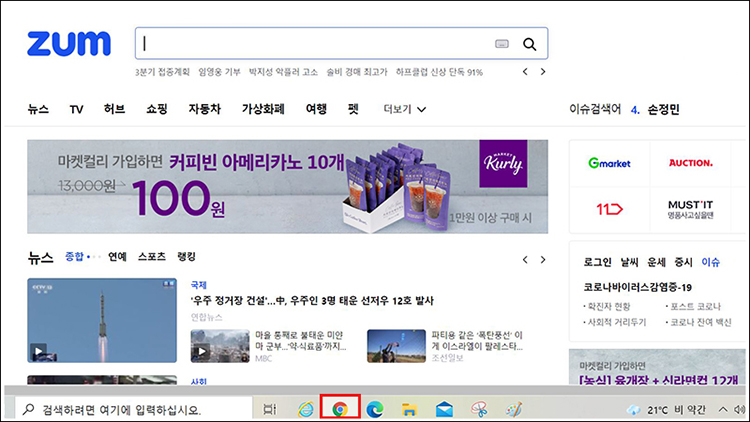Click suggested keyword 박지성 악플러 고소
The height and width of the screenshot is (422, 750).
(x=283, y=72)
